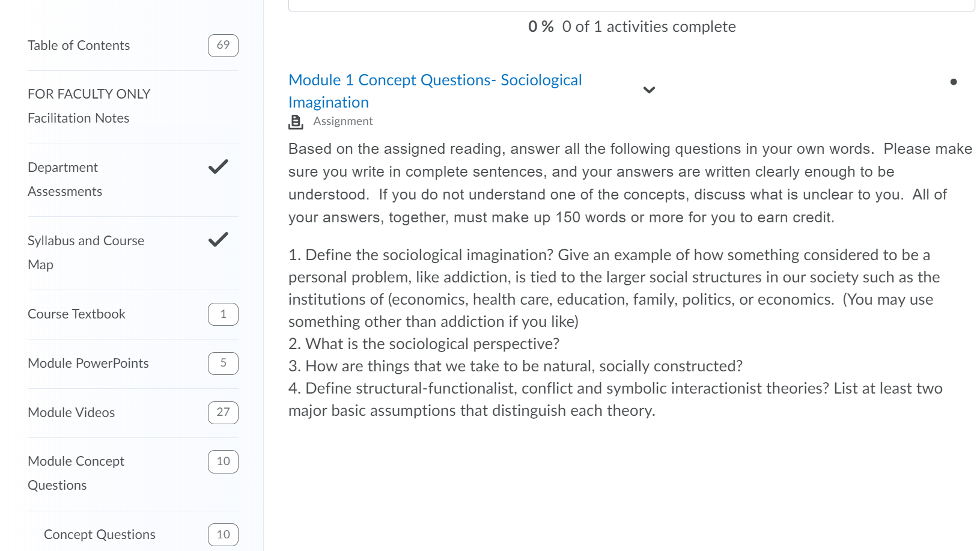Click the Module PowerPoints 5 badge
The height and width of the screenshot is (551, 980).
click(223, 364)
